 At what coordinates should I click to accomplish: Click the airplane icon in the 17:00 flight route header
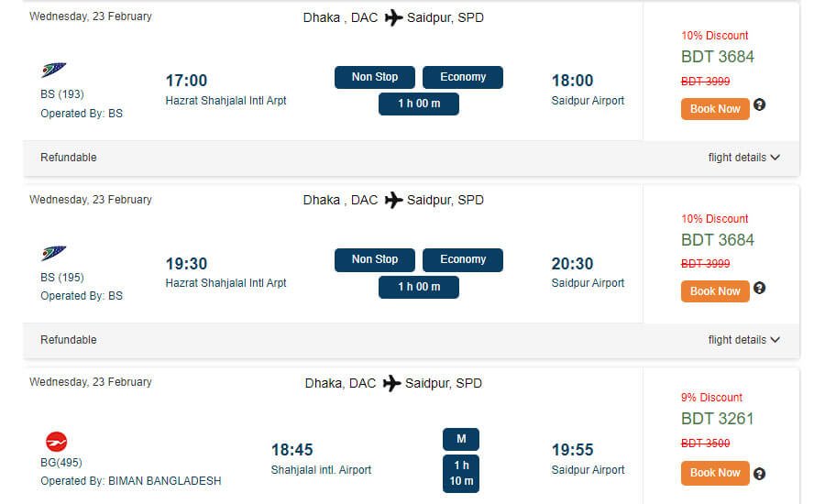tap(393, 17)
